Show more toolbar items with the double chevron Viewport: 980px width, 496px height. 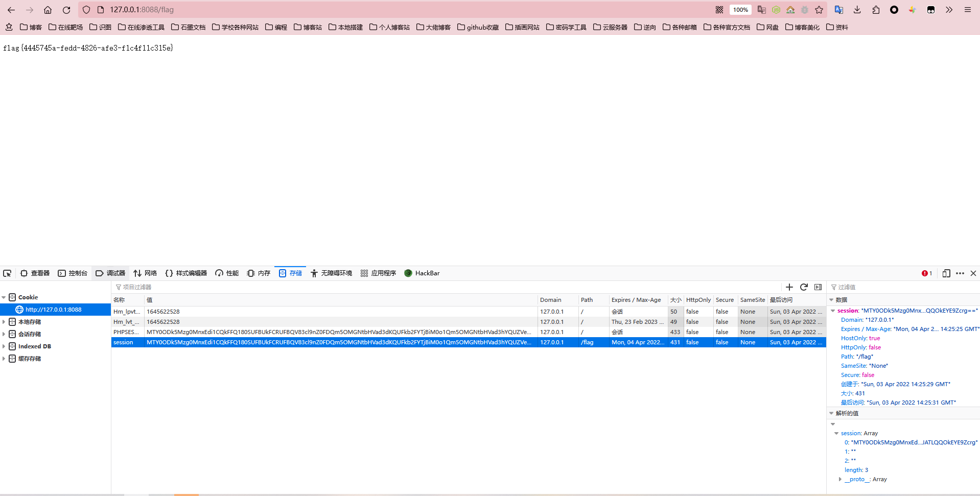(949, 10)
